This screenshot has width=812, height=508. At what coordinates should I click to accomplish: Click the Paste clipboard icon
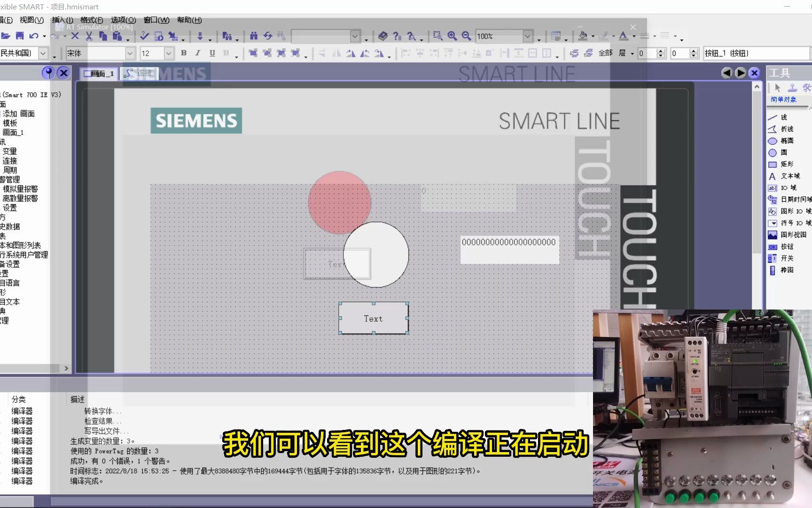click(117, 36)
